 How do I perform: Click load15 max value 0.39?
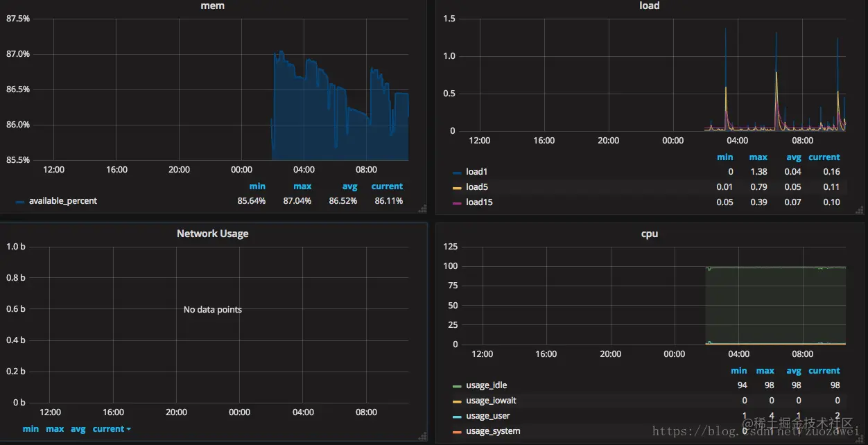(758, 202)
